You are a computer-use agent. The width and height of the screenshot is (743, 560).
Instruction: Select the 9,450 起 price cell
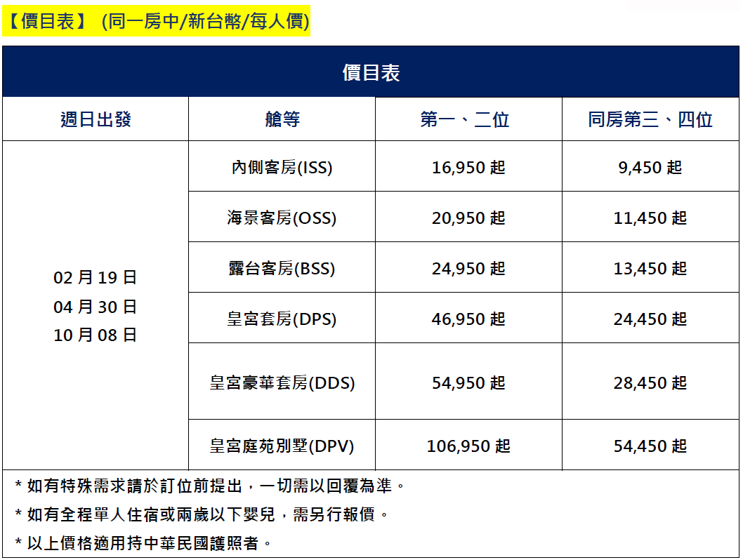pos(650,168)
